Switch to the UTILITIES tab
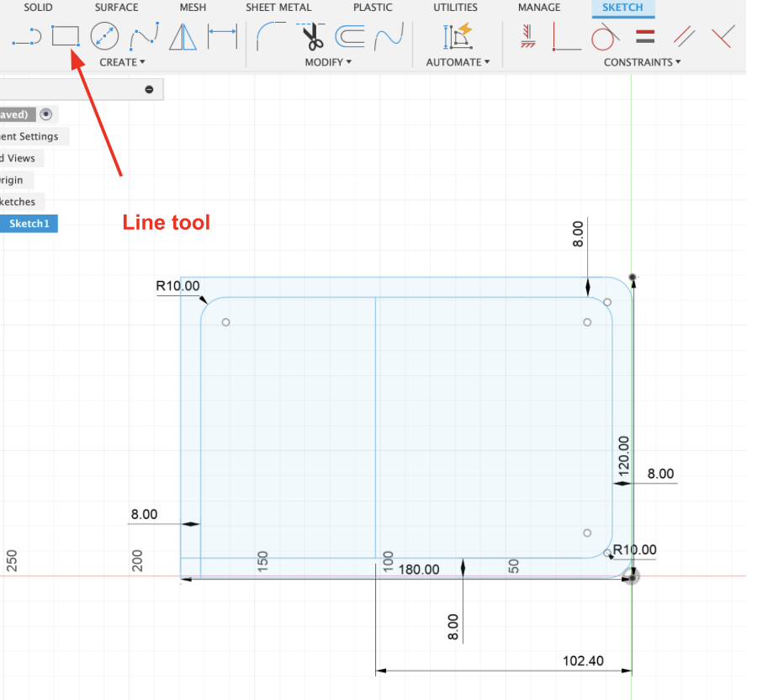Screen dimensions: 757x700 coord(455,8)
